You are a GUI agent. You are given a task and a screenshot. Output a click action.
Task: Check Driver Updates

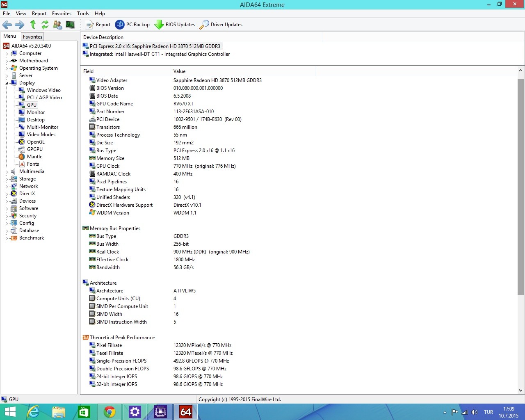221,25
